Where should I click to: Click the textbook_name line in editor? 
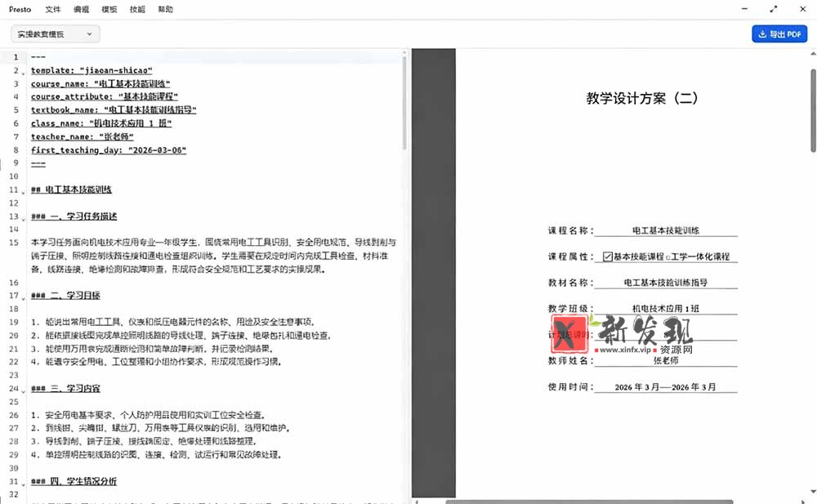pos(114,110)
